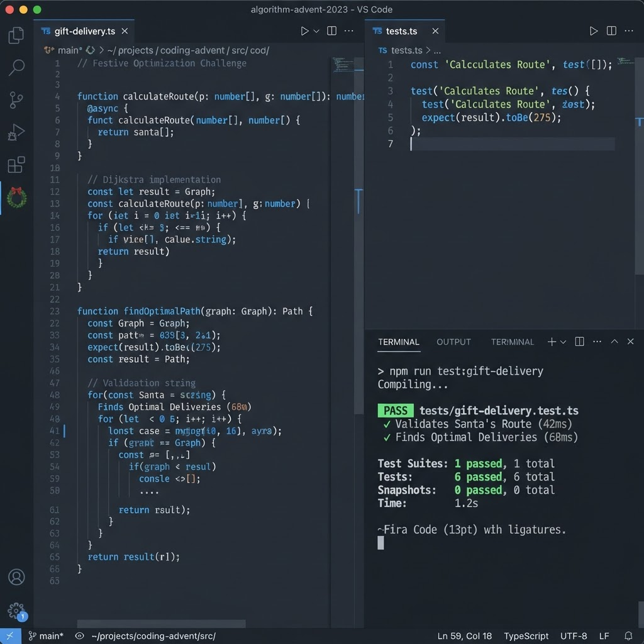This screenshot has height=644, width=644.
Task: Click the sync icon in the breadcrumb
Action: pos(91,50)
